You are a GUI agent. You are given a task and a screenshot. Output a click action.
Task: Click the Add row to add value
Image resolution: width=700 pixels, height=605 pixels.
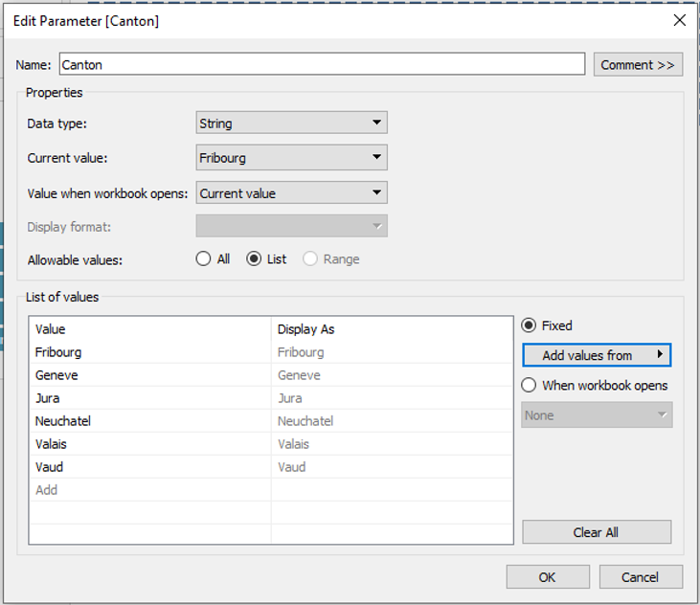(150, 490)
